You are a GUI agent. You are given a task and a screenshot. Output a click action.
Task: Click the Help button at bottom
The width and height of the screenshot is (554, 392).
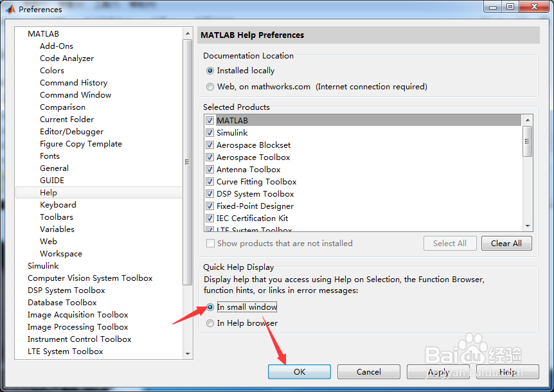click(x=508, y=372)
